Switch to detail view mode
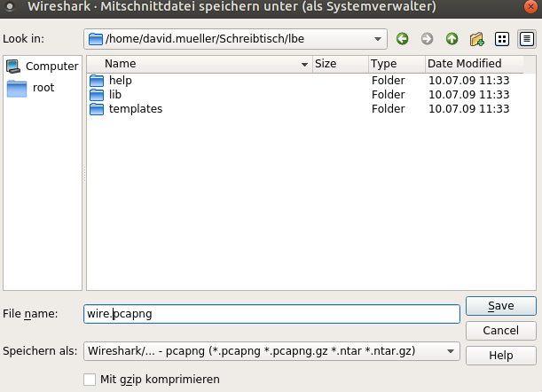Screen dimensions: 542x392 (526, 39)
